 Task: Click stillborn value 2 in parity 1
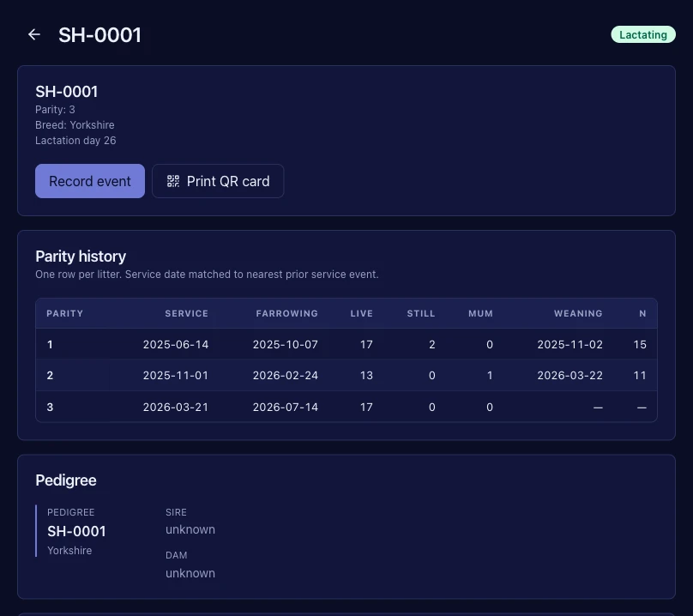click(432, 345)
